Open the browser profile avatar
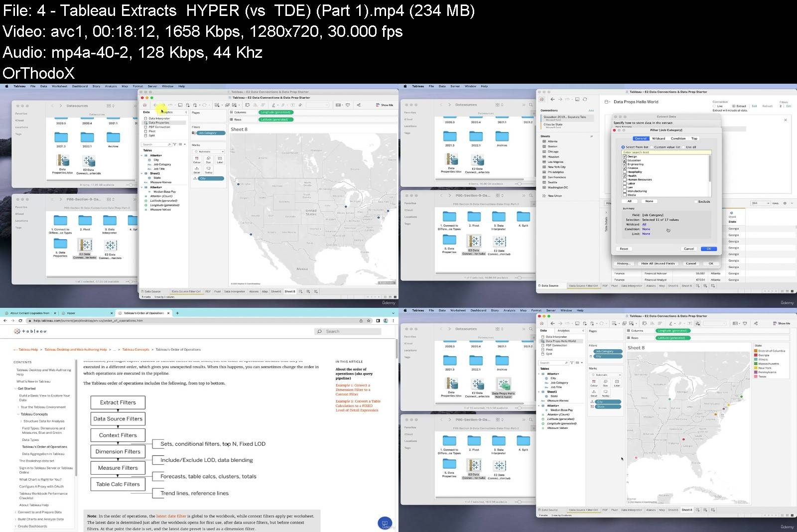Image resolution: width=797 pixels, height=532 pixels. pyautogui.click(x=386, y=321)
